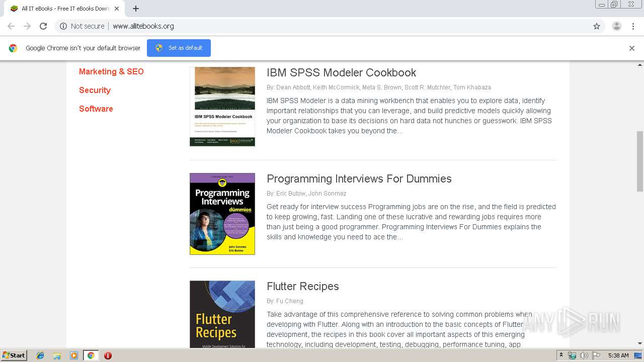Image resolution: width=644 pixels, height=362 pixels.
Task: Click the taskbar clock showing 5:38 AM
Action: [x=618, y=355]
